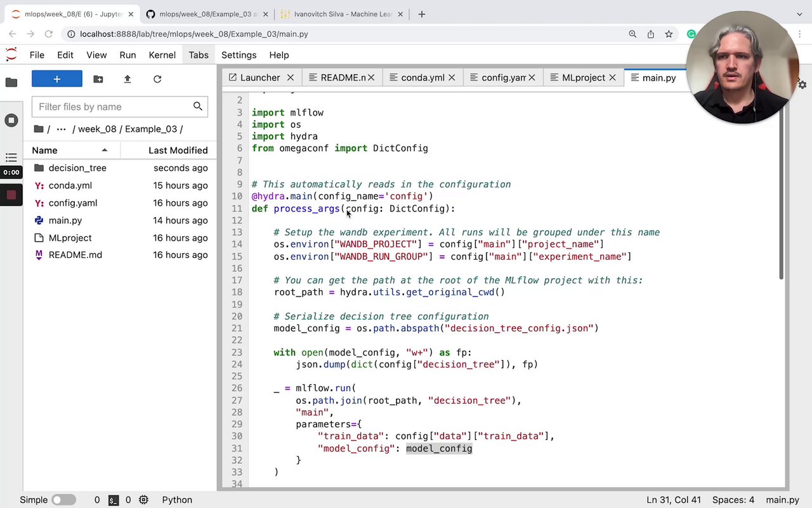Share this page from address bar
This screenshot has width=812, height=508.
click(651, 34)
